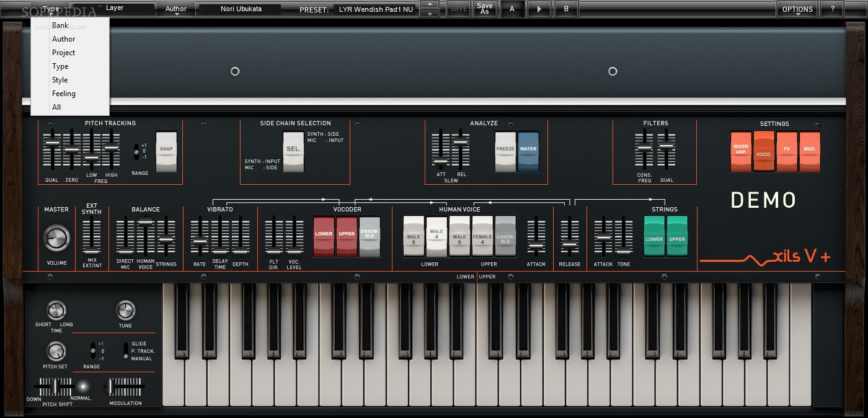Click the ? help button

click(x=832, y=9)
